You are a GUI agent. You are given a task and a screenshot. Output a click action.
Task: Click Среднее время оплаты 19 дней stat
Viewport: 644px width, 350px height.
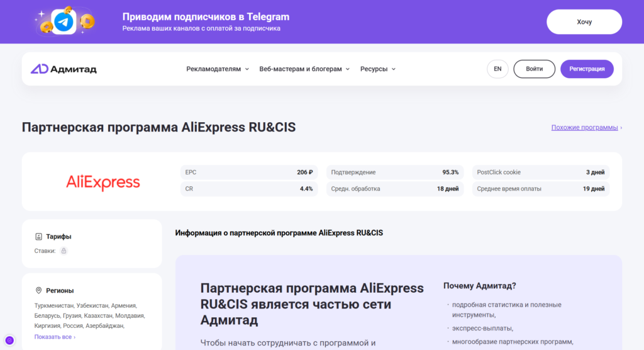[540, 189]
